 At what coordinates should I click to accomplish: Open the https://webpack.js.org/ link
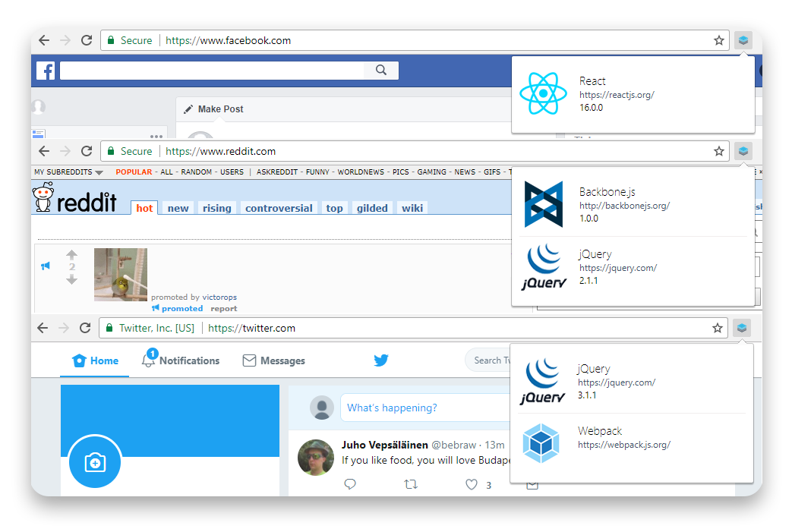click(623, 445)
